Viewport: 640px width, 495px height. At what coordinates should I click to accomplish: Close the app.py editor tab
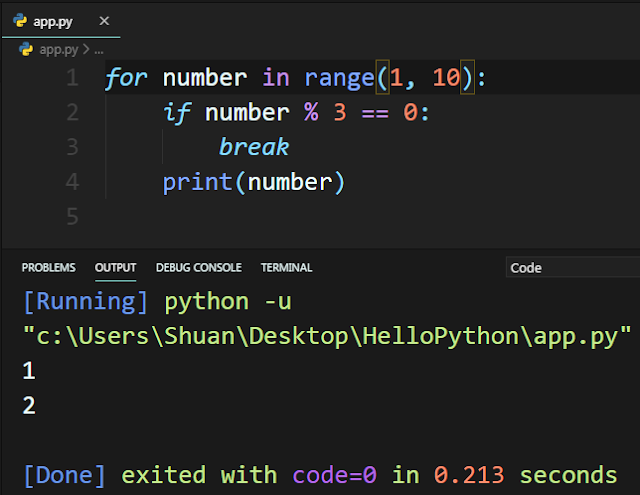tap(104, 21)
